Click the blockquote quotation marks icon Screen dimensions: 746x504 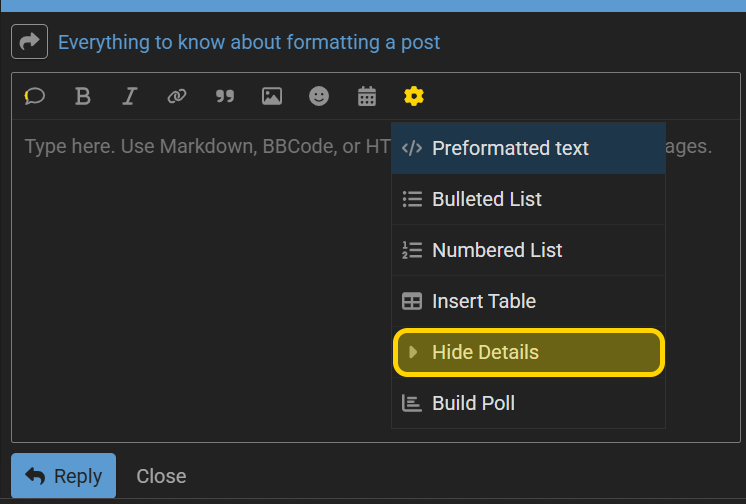click(225, 96)
